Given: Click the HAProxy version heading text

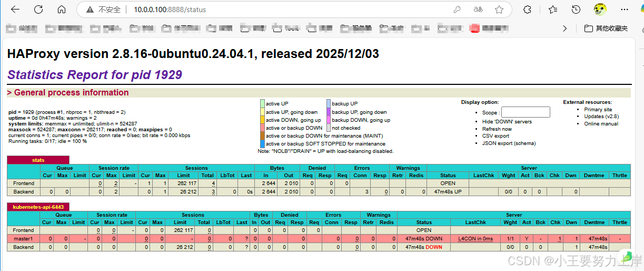Looking at the screenshot, I should coord(193,54).
